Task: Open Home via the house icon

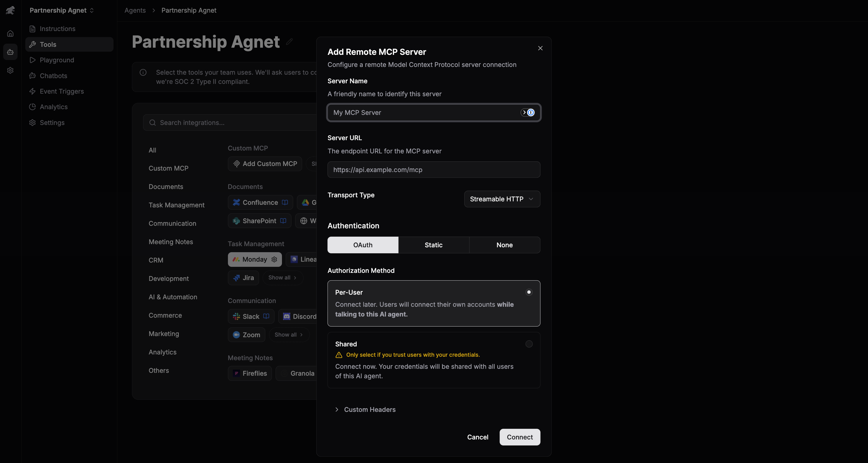Action: click(10, 33)
